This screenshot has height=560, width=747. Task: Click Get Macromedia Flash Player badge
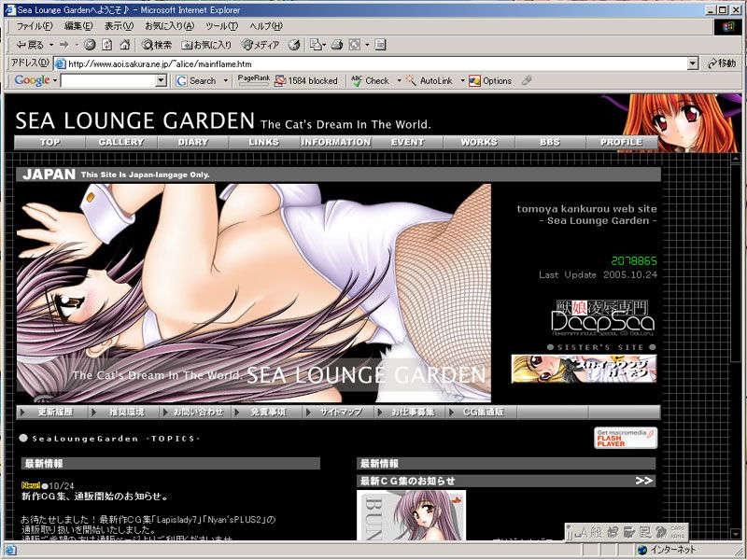tap(626, 438)
